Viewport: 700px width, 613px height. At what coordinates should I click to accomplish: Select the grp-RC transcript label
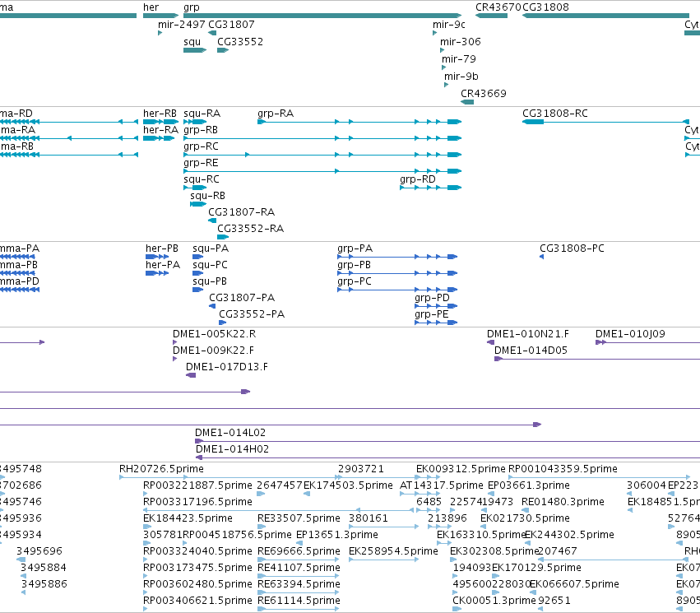point(201,146)
